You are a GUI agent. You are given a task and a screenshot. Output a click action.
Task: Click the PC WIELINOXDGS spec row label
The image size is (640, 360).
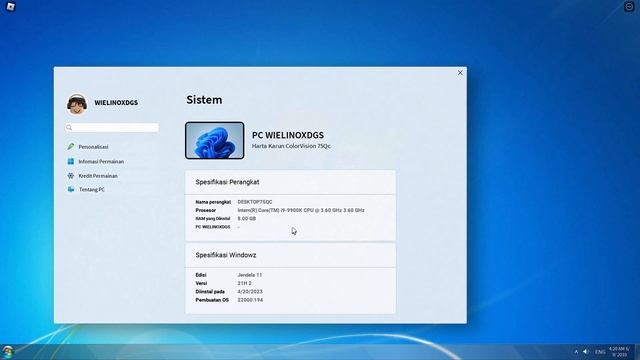point(213,227)
